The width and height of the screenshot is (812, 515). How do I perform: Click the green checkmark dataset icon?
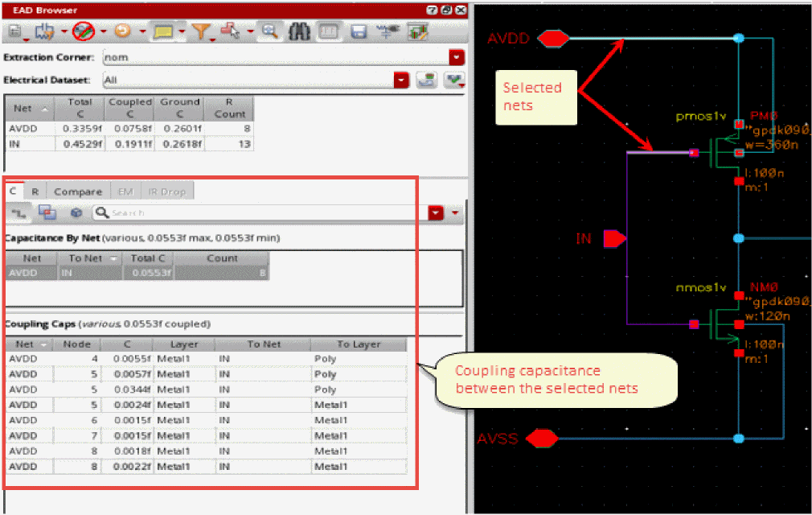tap(454, 80)
